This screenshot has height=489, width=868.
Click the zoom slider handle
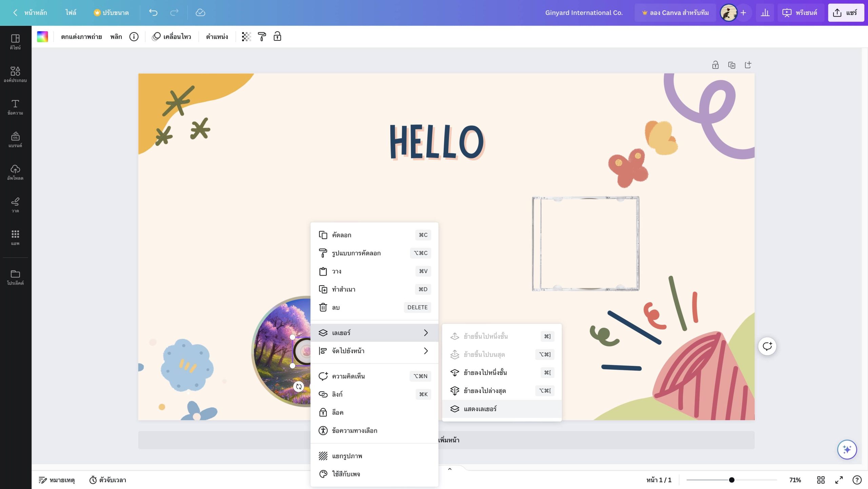pos(731,480)
